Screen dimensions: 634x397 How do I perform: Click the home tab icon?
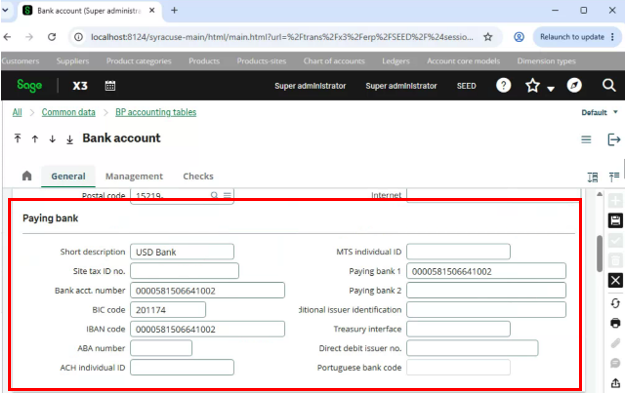pos(27,176)
